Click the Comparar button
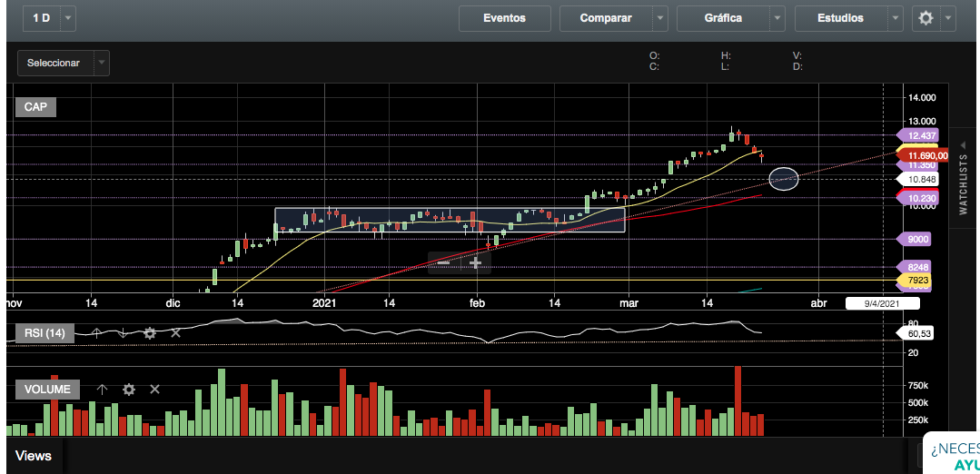Viewport: 980px width, 474px height. [606, 18]
